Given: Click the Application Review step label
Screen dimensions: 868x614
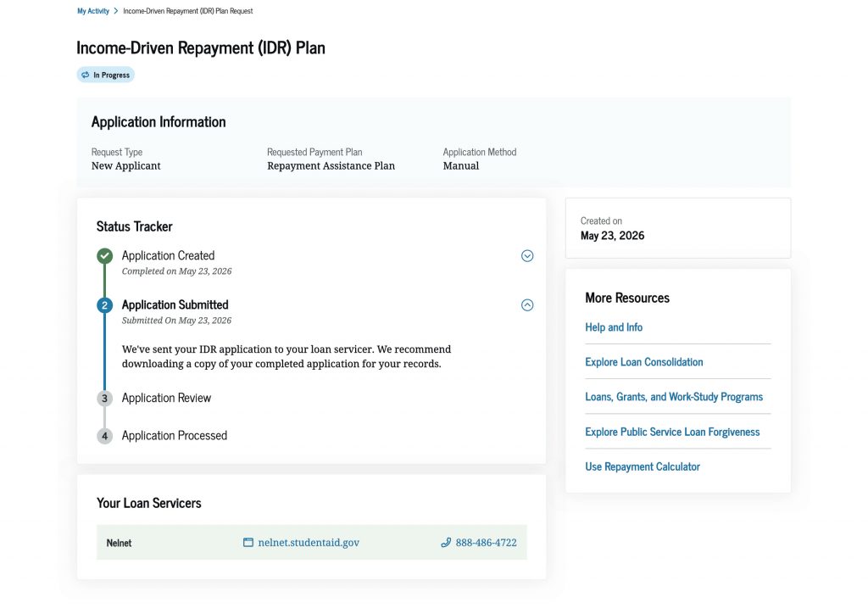Looking at the screenshot, I should pyautogui.click(x=166, y=398).
